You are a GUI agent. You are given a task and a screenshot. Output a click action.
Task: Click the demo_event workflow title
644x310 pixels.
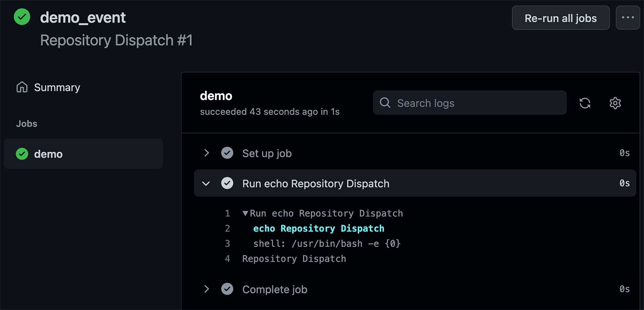pos(83,18)
